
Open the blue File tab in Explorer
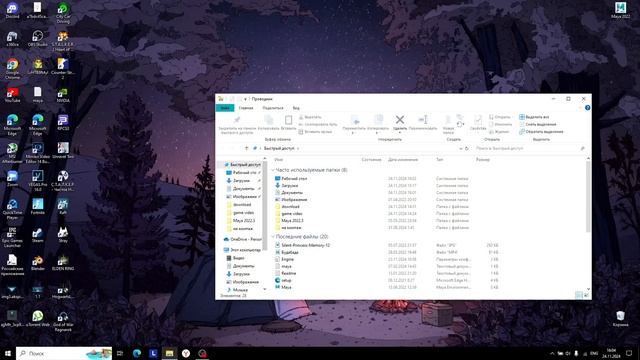pyautogui.click(x=225, y=108)
